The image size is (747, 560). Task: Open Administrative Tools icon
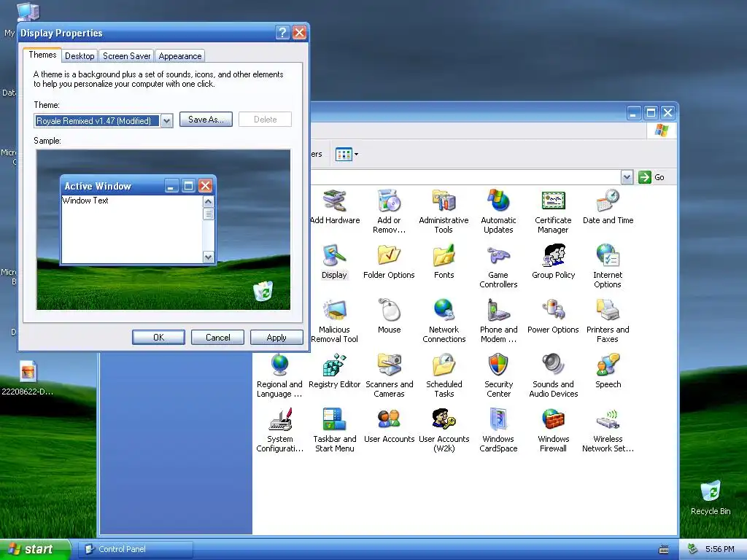pyautogui.click(x=444, y=211)
